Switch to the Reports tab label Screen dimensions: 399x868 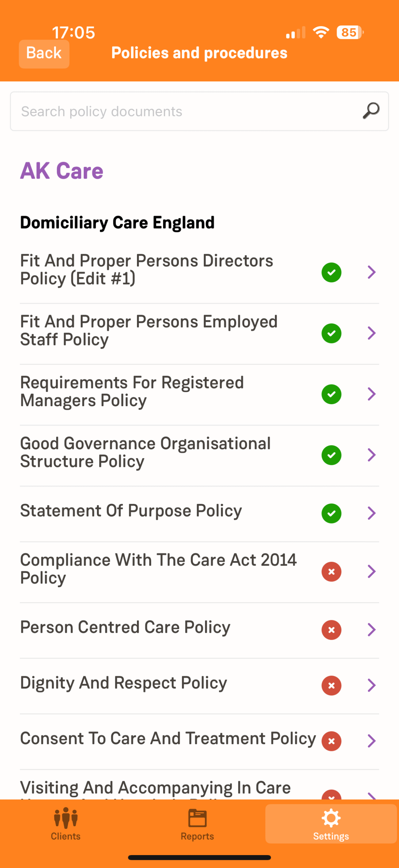click(x=197, y=836)
